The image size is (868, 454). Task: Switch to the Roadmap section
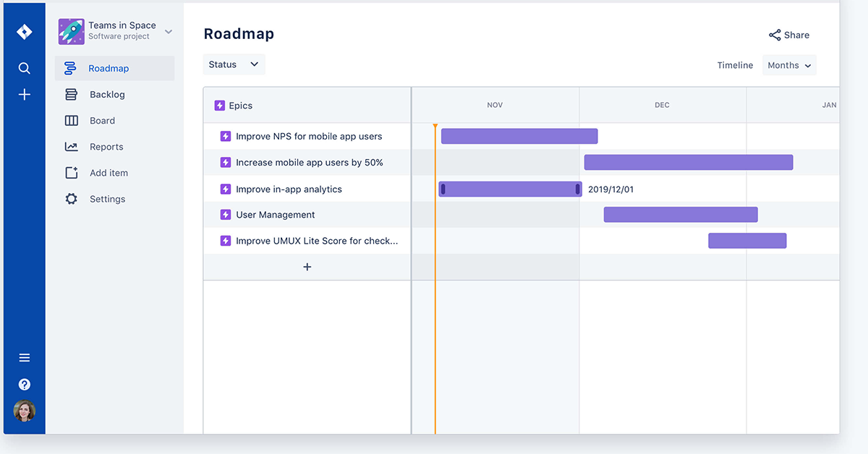click(70, 68)
